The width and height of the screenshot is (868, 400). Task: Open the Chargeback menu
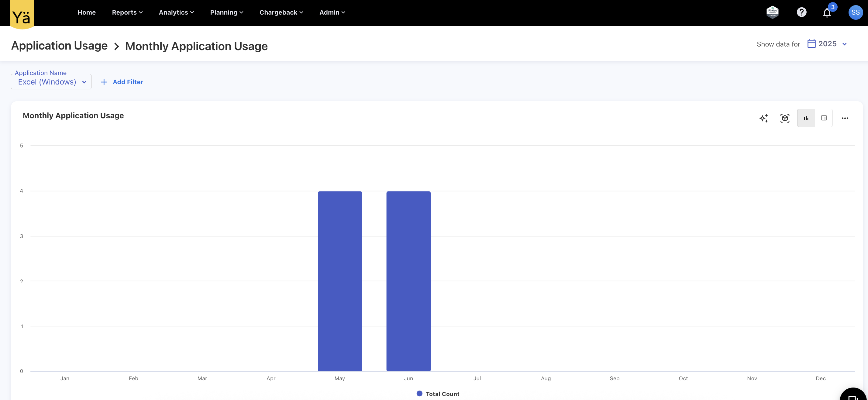pyautogui.click(x=281, y=12)
